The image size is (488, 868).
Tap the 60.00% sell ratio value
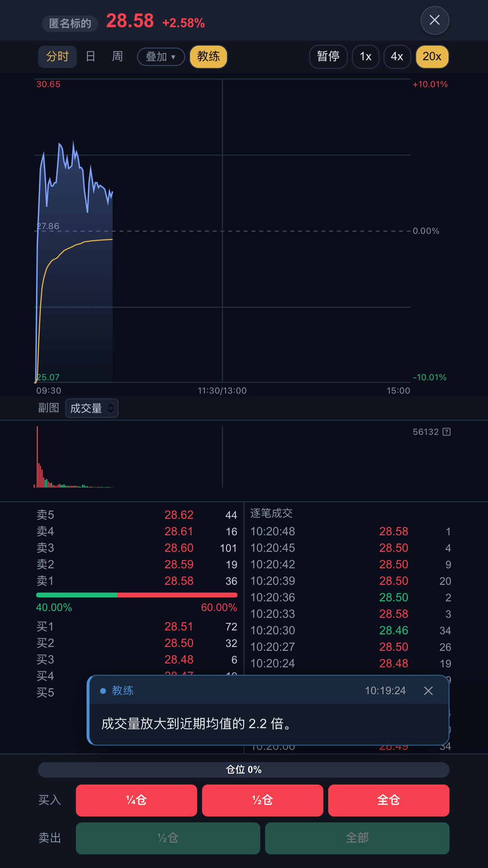[x=219, y=608]
